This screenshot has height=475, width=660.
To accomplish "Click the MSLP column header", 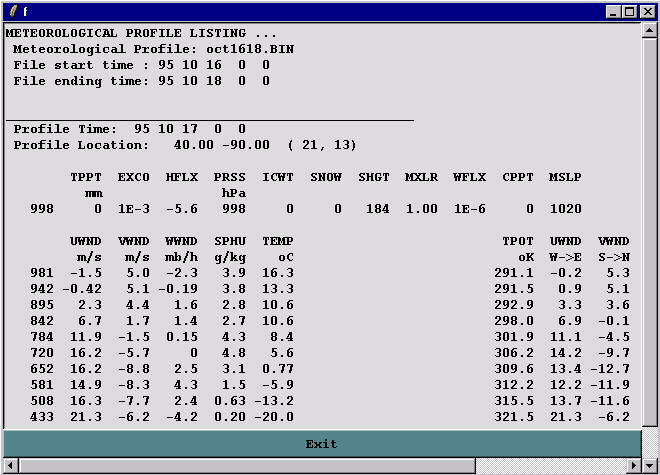I will [x=564, y=177].
